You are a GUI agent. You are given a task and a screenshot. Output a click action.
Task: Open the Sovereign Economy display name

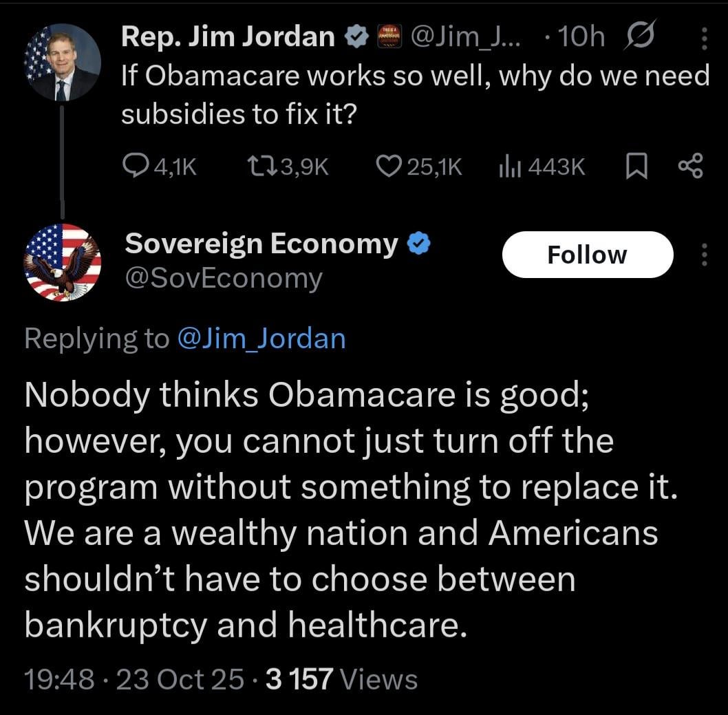tap(261, 243)
